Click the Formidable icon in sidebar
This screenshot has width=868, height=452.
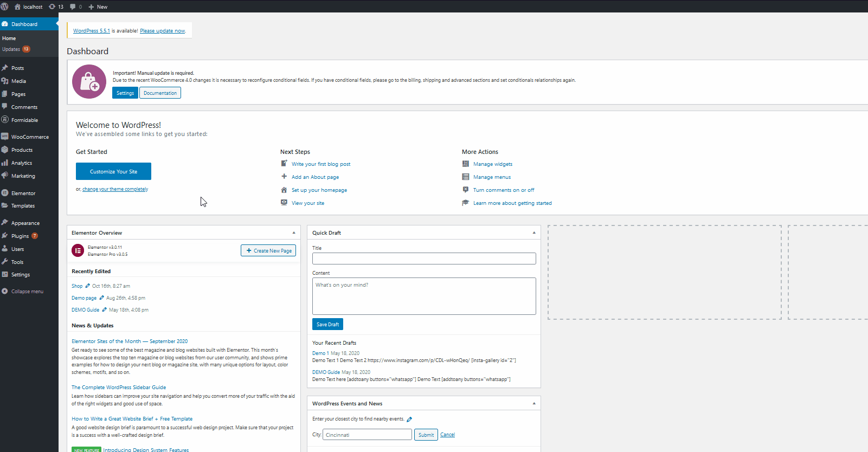coord(5,120)
